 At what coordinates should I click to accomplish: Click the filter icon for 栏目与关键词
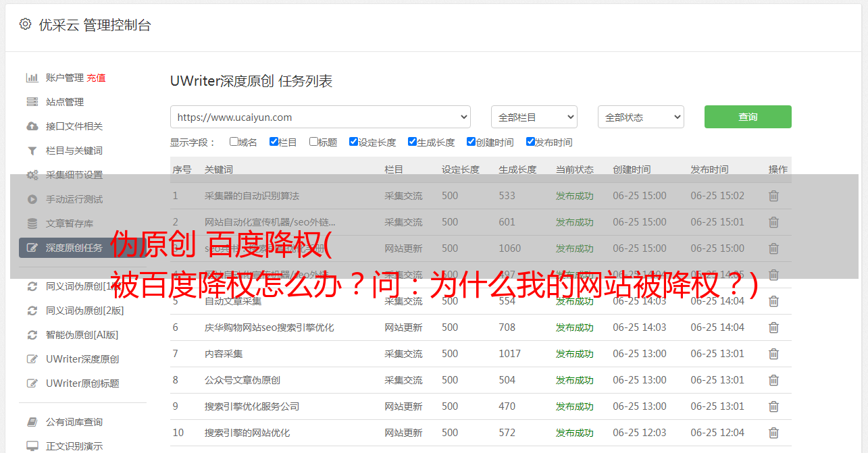point(32,151)
